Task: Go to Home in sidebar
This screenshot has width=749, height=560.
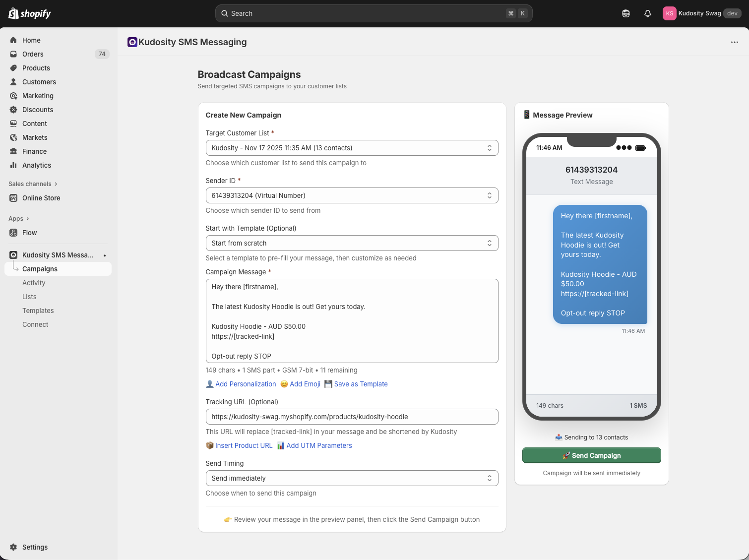Action: pyautogui.click(x=59, y=40)
